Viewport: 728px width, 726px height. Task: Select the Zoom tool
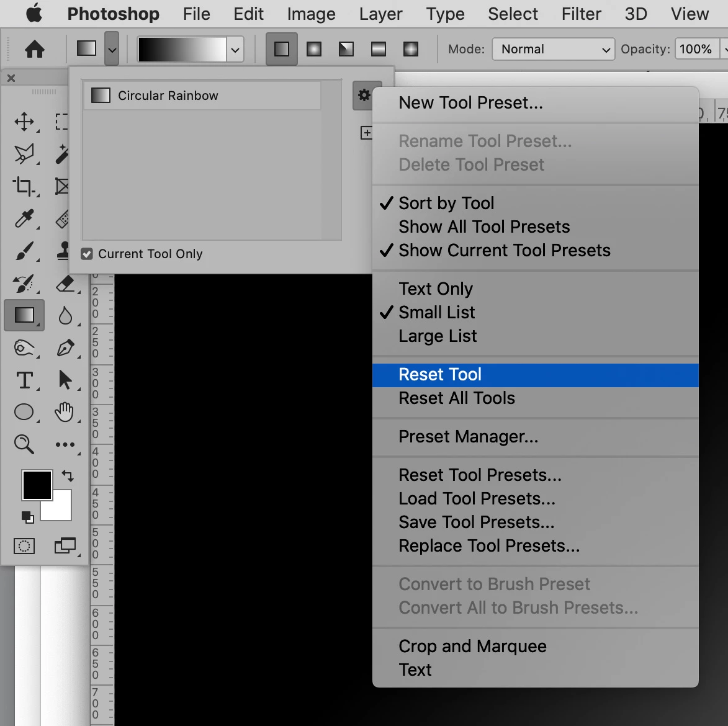pyautogui.click(x=25, y=444)
